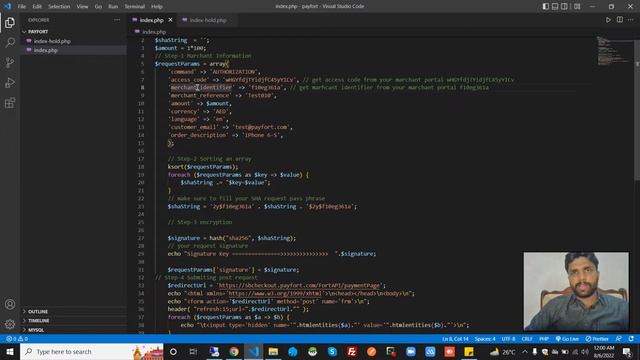This screenshot has width=640, height=360.
Task: Toggle secondary side bar layout icon
Action: [564, 6]
